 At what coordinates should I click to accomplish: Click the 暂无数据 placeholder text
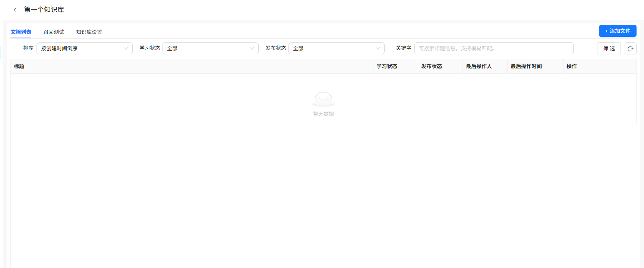pyautogui.click(x=323, y=114)
